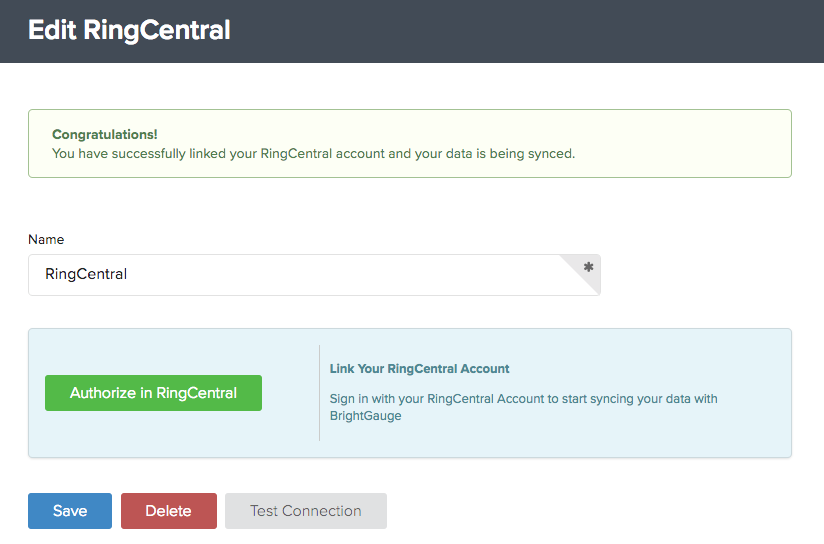
Task: Click the Sign in with your RingCentral Account description
Action: (x=523, y=407)
